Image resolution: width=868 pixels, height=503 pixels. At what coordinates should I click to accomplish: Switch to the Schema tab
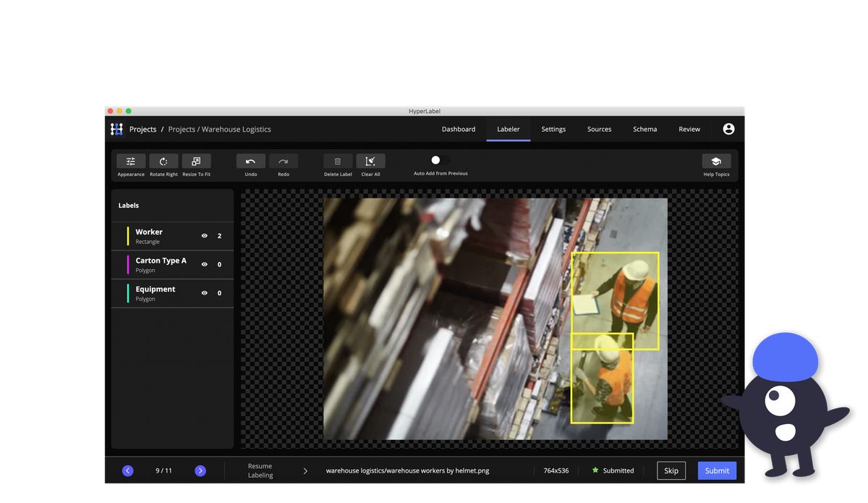coord(644,129)
